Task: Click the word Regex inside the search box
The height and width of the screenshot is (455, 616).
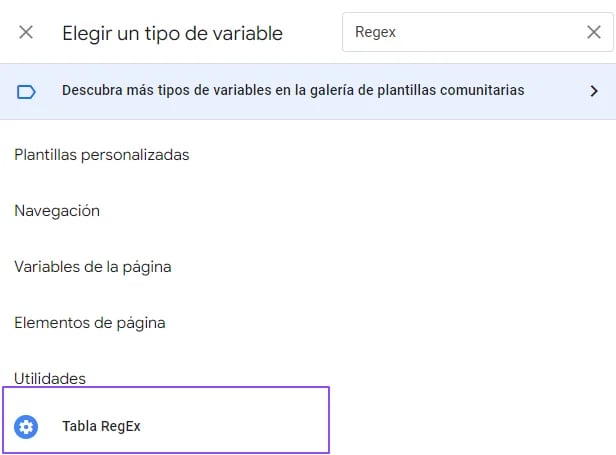Action: point(375,32)
